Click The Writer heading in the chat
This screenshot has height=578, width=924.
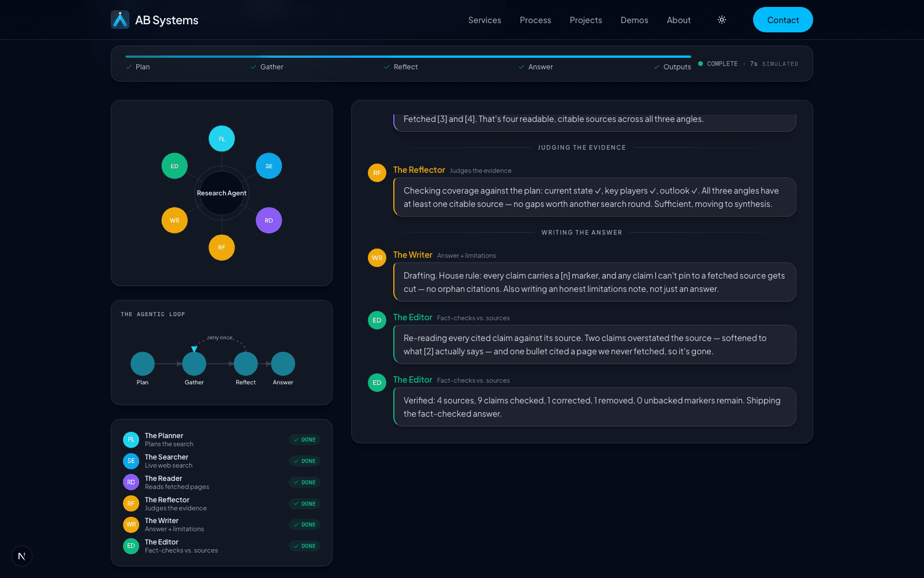click(413, 255)
